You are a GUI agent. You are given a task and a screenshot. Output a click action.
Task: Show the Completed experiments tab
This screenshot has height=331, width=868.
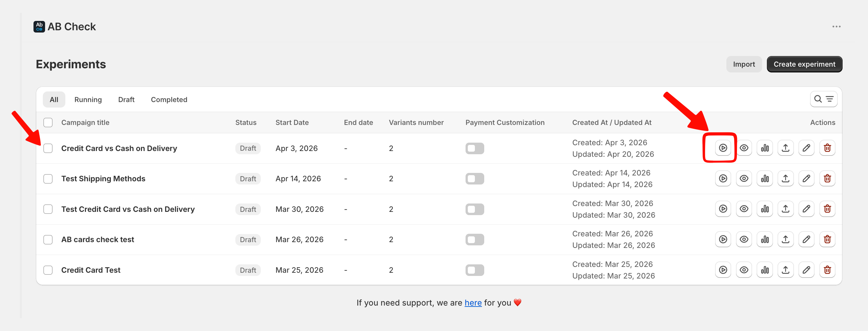tap(169, 99)
